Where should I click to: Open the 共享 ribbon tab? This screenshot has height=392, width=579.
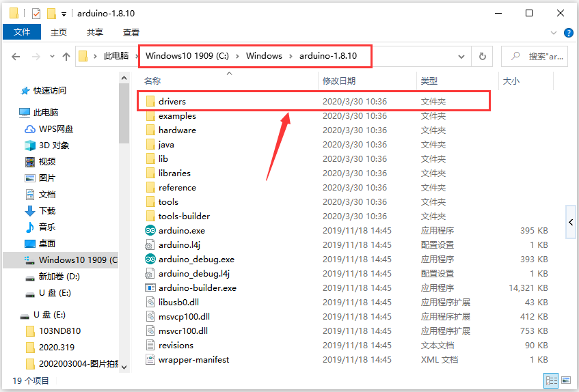[x=95, y=33]
